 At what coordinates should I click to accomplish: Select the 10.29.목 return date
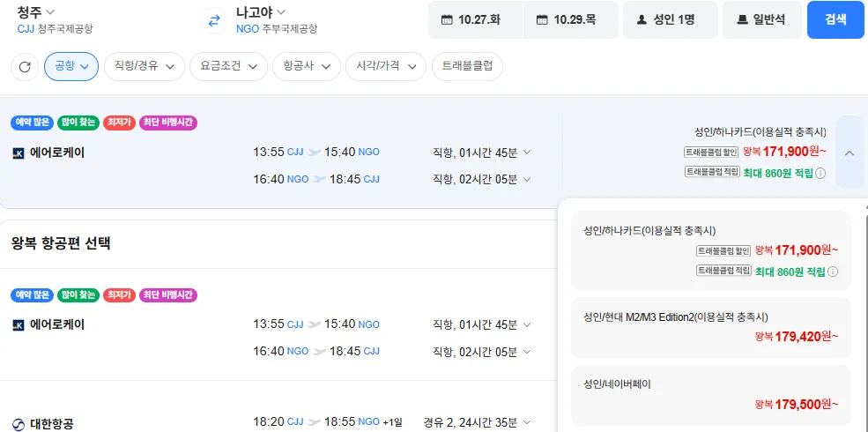coord(571,20)
